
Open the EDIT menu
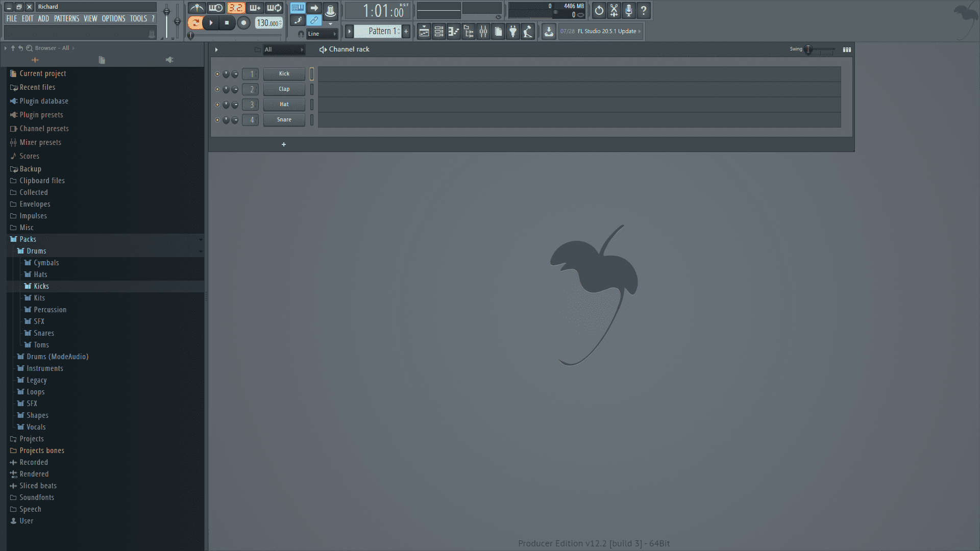28,18
